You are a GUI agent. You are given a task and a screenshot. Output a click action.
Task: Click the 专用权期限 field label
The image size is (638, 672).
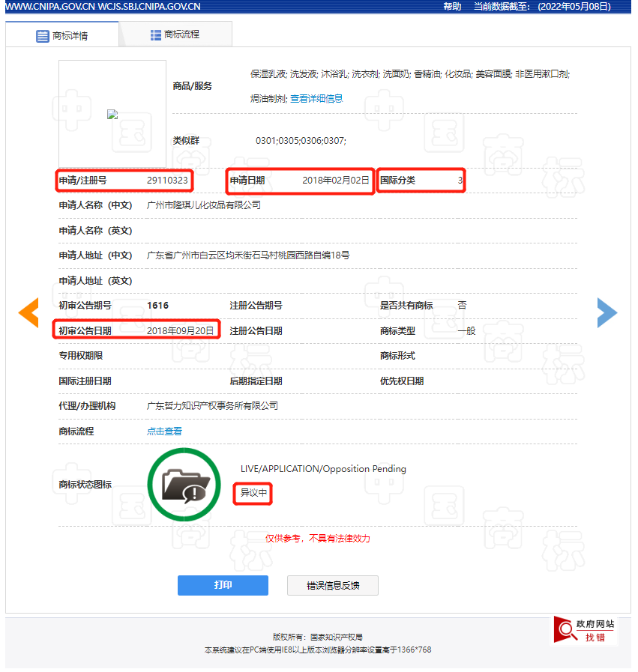point(81,356)
